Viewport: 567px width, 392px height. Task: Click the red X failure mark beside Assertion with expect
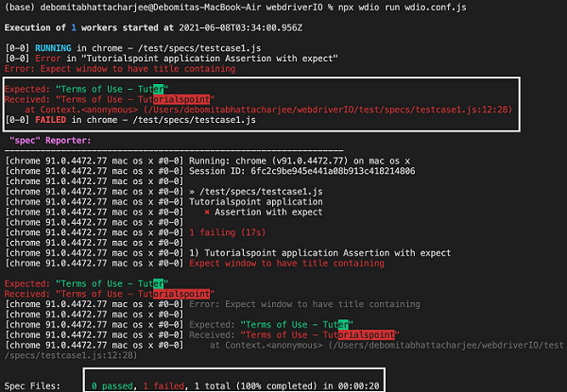click(207, 213)
